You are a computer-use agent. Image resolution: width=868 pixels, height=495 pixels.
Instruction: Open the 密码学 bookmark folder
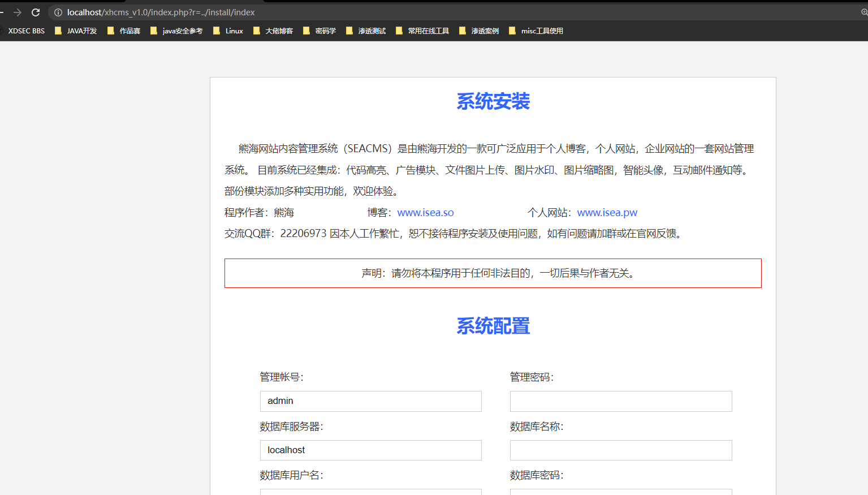pyautogui.click(x=319, y=31)
